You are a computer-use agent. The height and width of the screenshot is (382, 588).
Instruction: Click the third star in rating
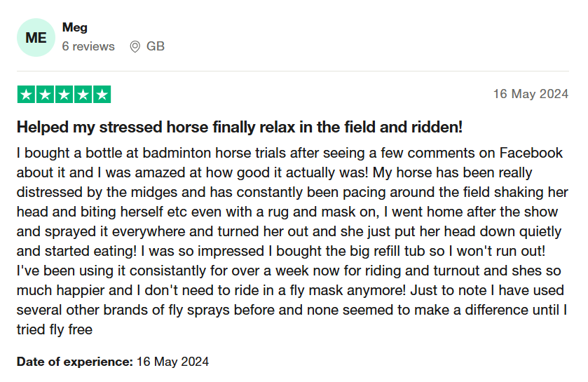64,95
